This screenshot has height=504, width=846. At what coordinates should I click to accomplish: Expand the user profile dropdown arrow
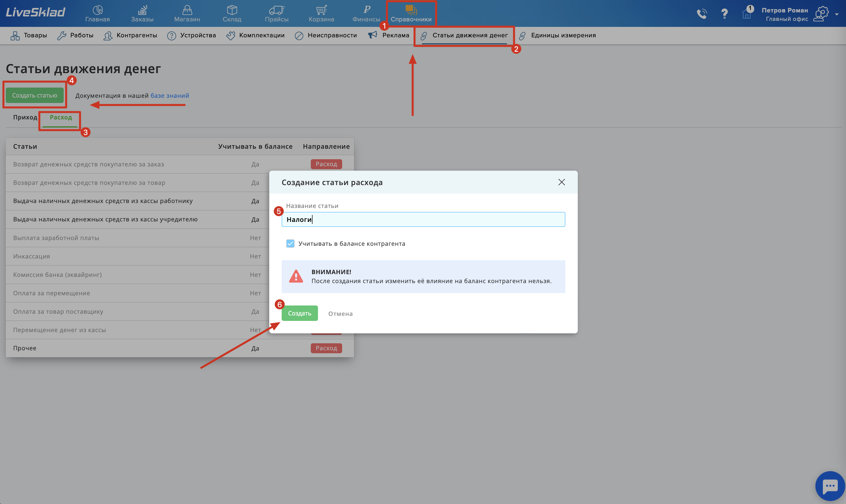(837, 14)
